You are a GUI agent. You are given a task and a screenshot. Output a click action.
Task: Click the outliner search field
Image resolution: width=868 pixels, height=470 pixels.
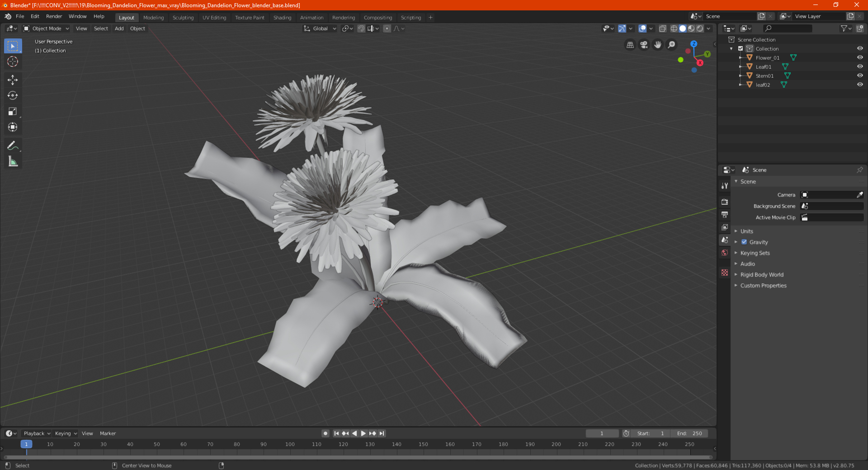(787, 28)
